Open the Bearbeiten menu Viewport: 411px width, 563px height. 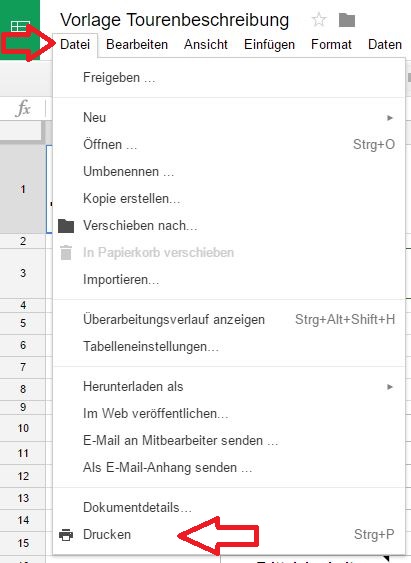pos(137,45)
